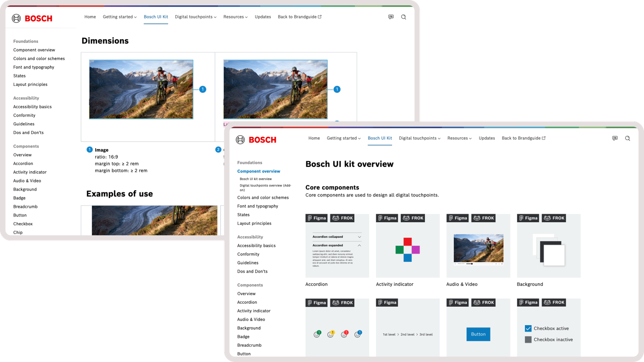Open Accessibility basics in front sidebar

click(x=256, y=246)
